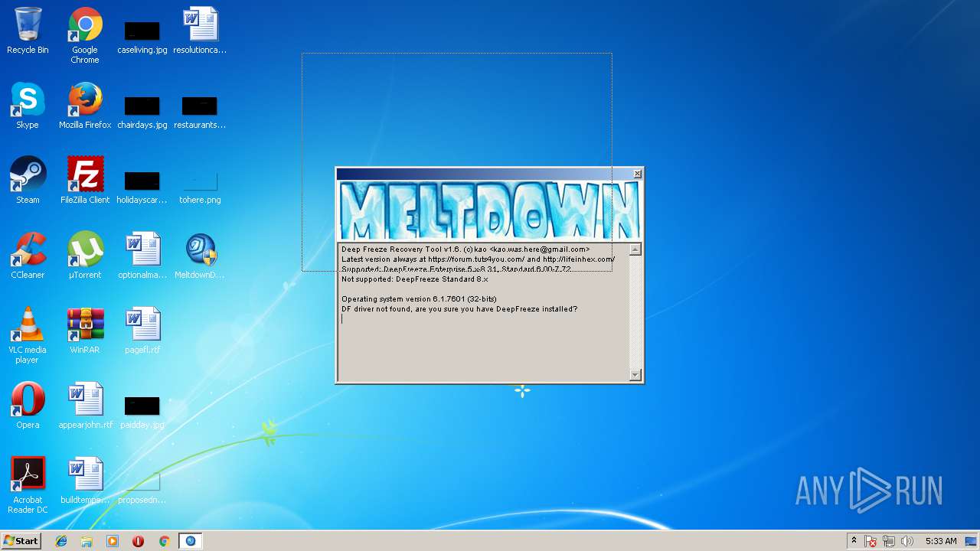Click the 5:33 AM clock
980x551 pixels.
[x=941, y=541]
